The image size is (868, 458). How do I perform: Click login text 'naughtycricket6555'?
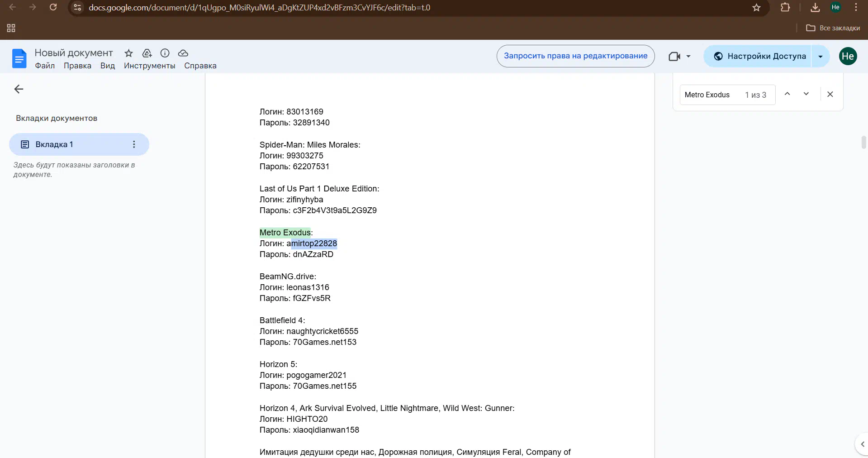[x=322, y=331]
